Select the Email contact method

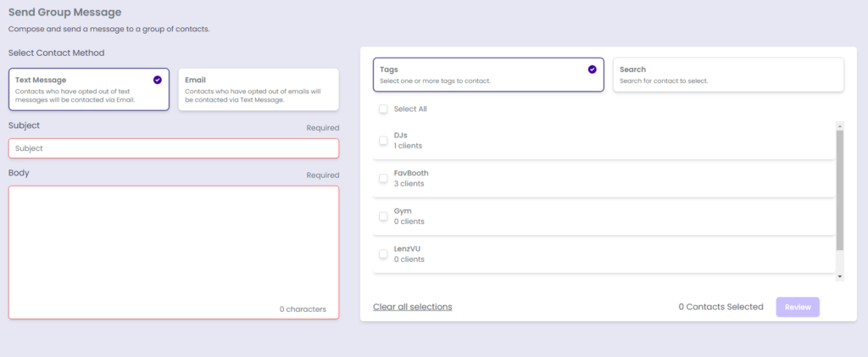point(258,89)
